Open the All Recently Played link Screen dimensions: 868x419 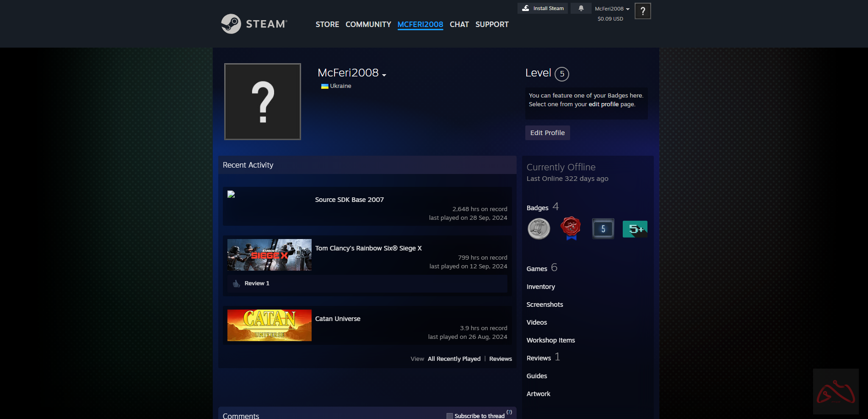[x=454, y=359]
